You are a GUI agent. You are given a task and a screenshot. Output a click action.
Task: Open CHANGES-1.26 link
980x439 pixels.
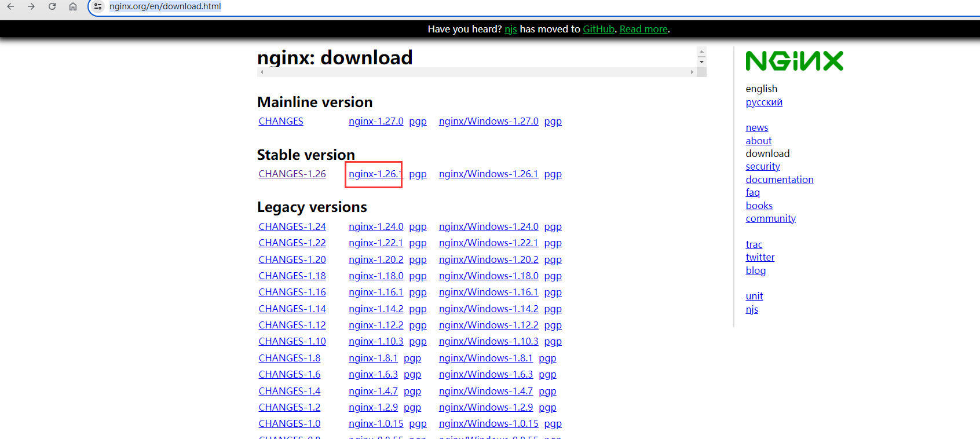coord(292,174)
